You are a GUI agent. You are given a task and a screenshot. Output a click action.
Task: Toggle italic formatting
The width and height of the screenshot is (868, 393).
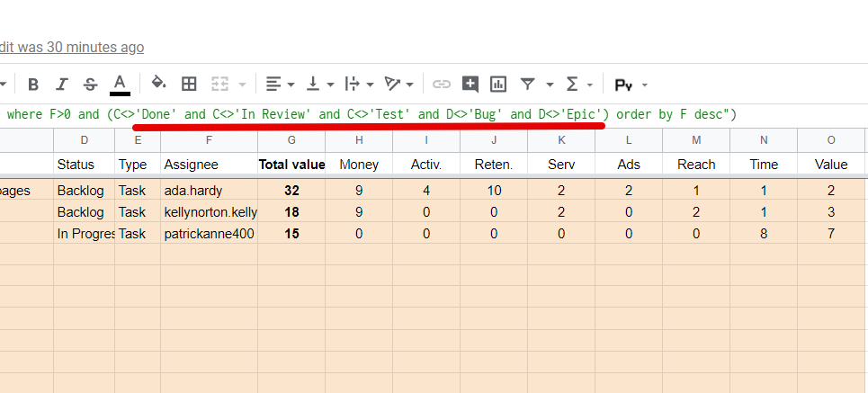tap(61, 85)
